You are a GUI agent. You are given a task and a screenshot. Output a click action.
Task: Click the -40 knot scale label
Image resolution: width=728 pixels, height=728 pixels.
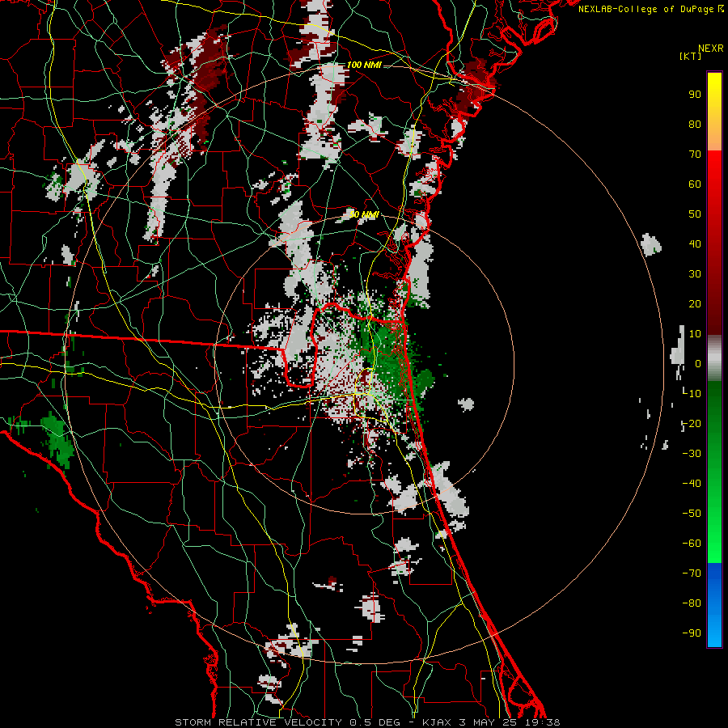click(x=692, y=484)
